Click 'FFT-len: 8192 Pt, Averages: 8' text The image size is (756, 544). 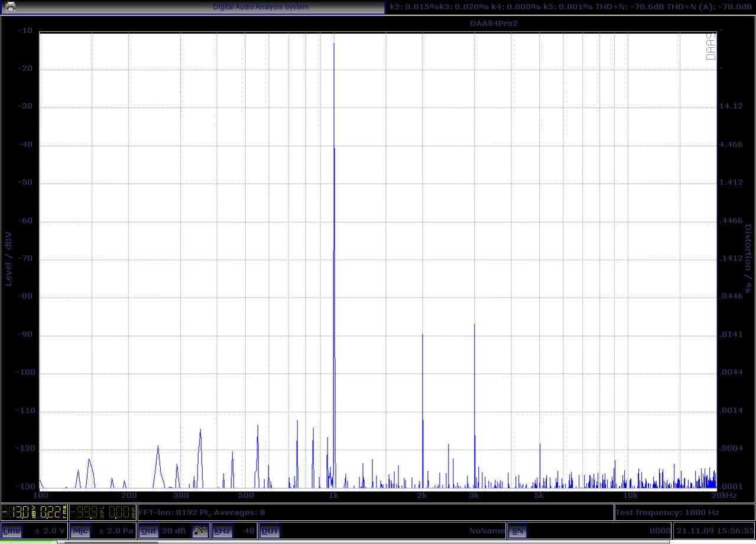coord(202,513)
